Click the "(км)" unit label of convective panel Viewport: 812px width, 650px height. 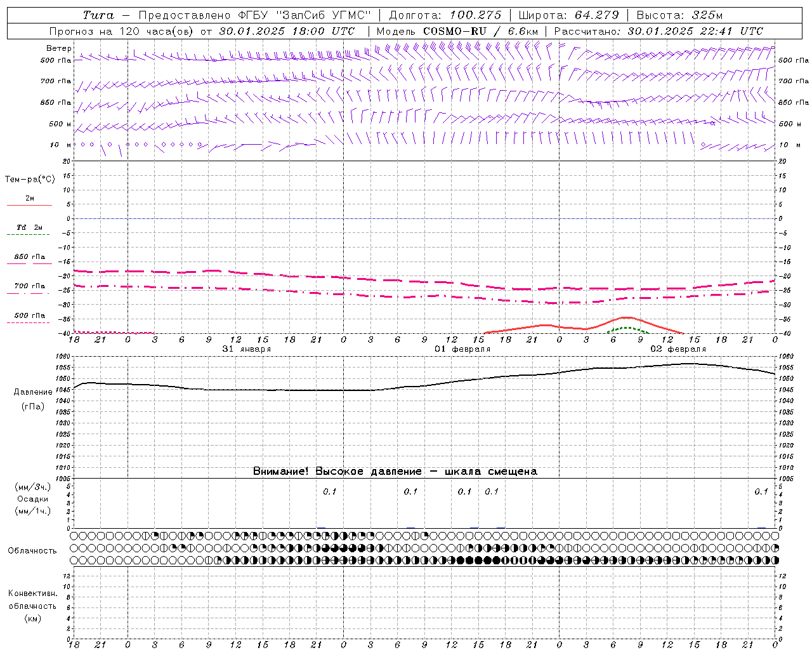pyautogui.click(x=32, y=618)
